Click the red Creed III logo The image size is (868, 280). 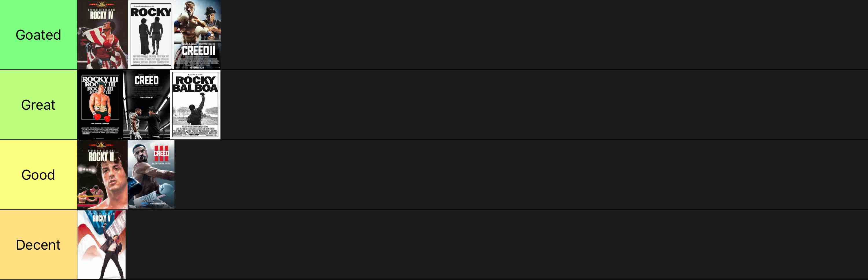[161, 153]
